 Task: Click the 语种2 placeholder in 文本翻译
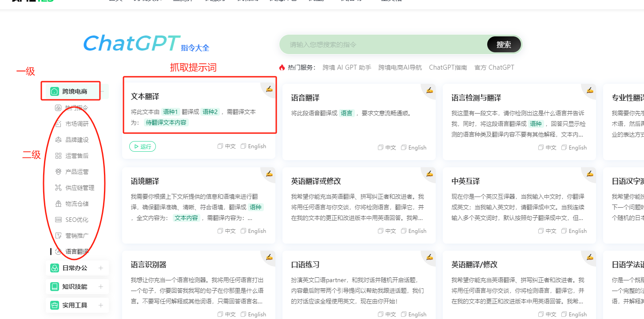[211, 112]
